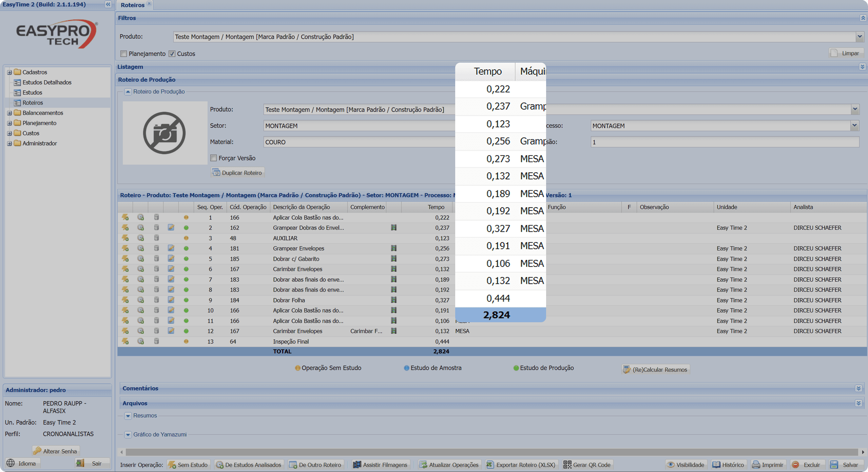Screen dimensions: 868x472
Task: Click the lightning icon in row 7
Action: [125, 279]
